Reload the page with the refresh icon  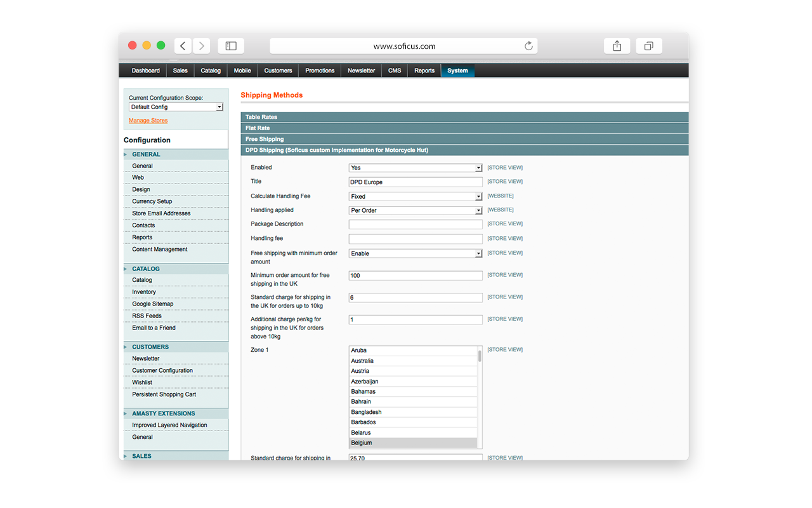point(528,46)
